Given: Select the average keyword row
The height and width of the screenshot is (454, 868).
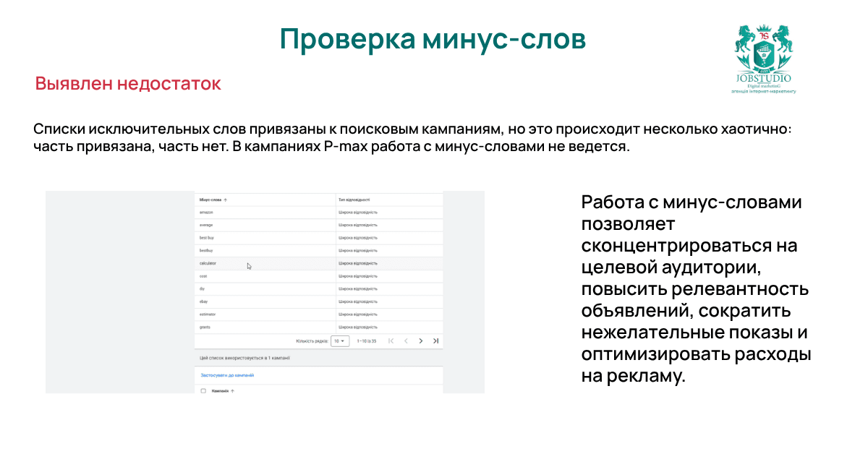Looking at the screenshot, I should (319, 225).
